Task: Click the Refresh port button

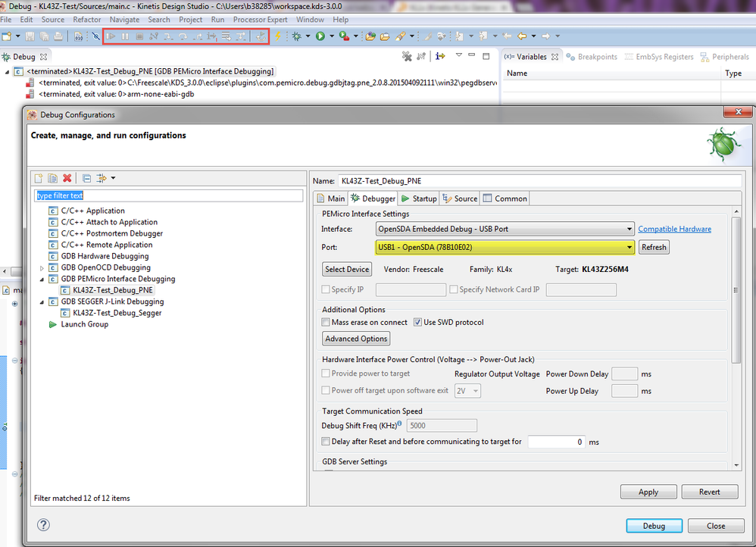Action: 654,247
